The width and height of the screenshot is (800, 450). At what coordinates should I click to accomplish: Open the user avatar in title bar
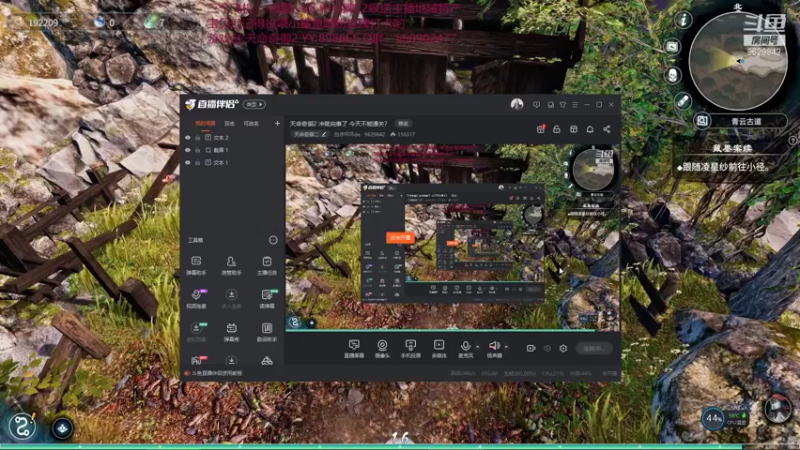[517, 104]
